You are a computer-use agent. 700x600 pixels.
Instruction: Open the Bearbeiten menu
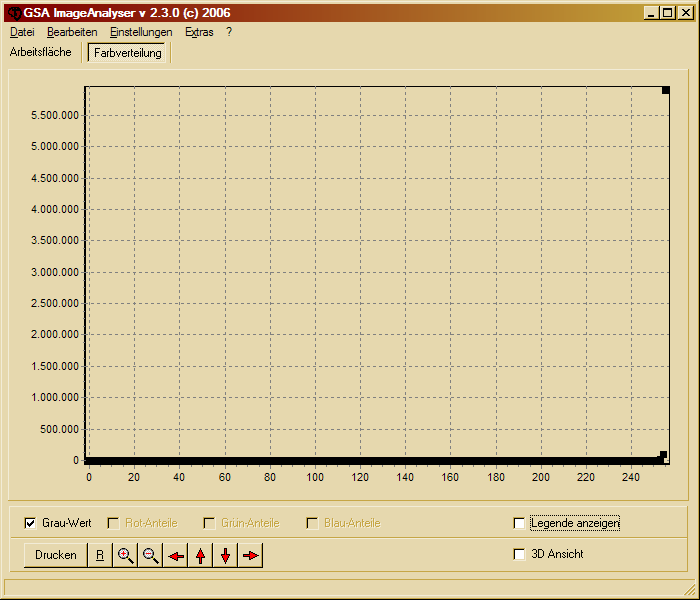click(x=72, y=32)
